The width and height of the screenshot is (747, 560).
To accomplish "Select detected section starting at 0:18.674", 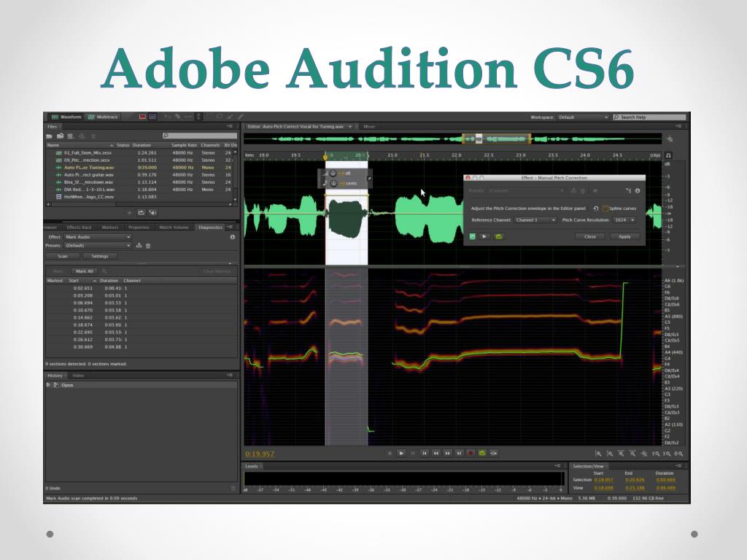I will (x=141, y=324).
